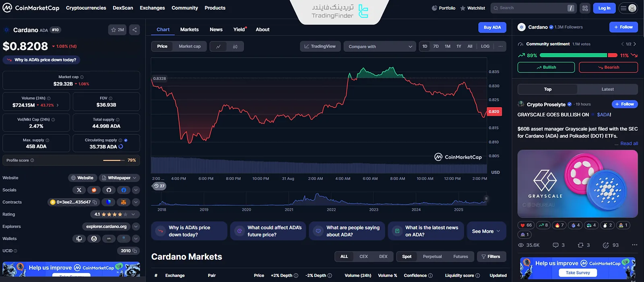Open the Compare with dropdown

380,46
